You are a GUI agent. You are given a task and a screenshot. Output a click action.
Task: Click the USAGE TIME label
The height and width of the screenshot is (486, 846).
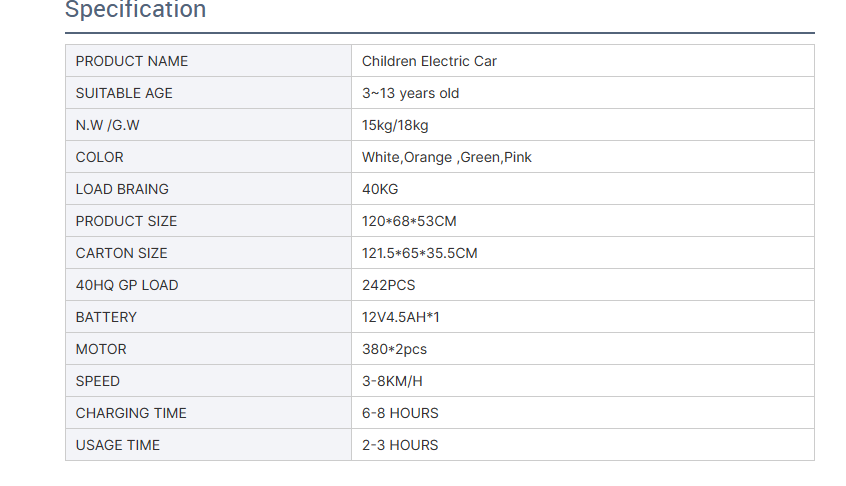click(x=118, y=445)
